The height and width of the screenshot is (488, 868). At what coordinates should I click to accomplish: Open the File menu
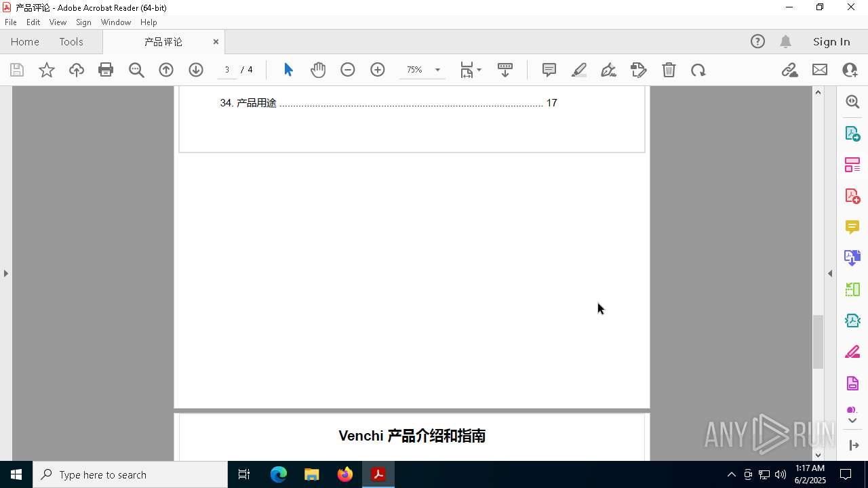(11, 22)
